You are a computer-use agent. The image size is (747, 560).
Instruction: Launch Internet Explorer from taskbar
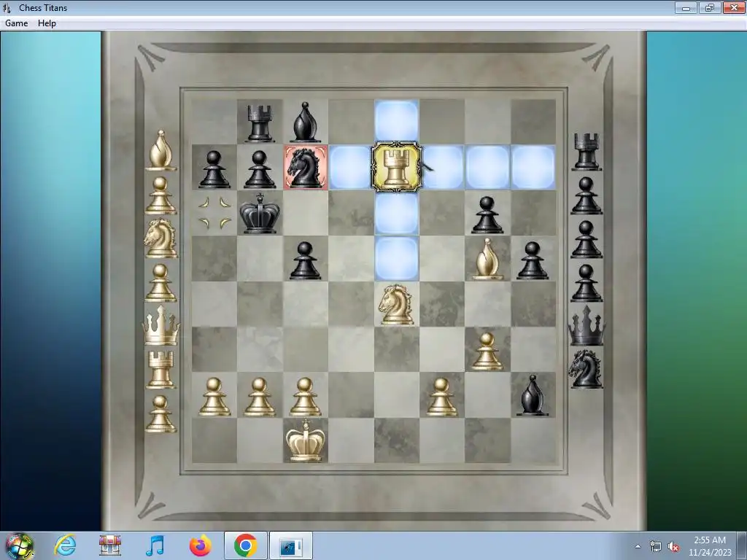coord(65,545)
